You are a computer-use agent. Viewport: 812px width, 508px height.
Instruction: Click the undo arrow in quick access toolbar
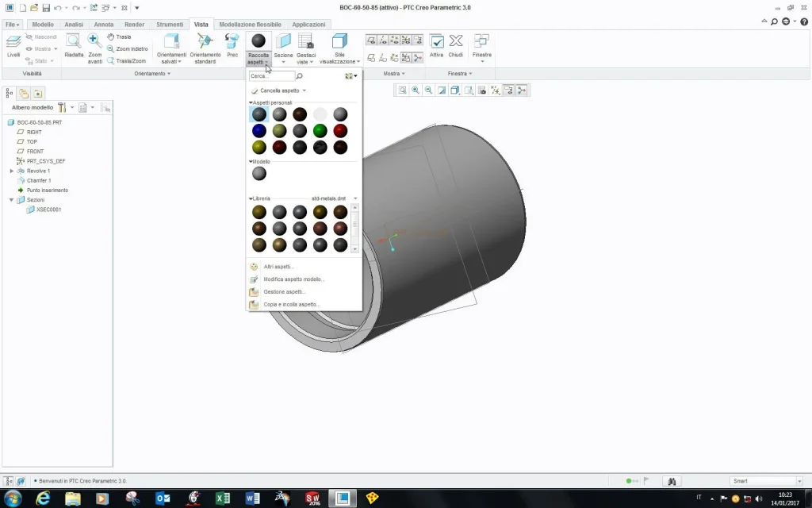click(57, 8)
